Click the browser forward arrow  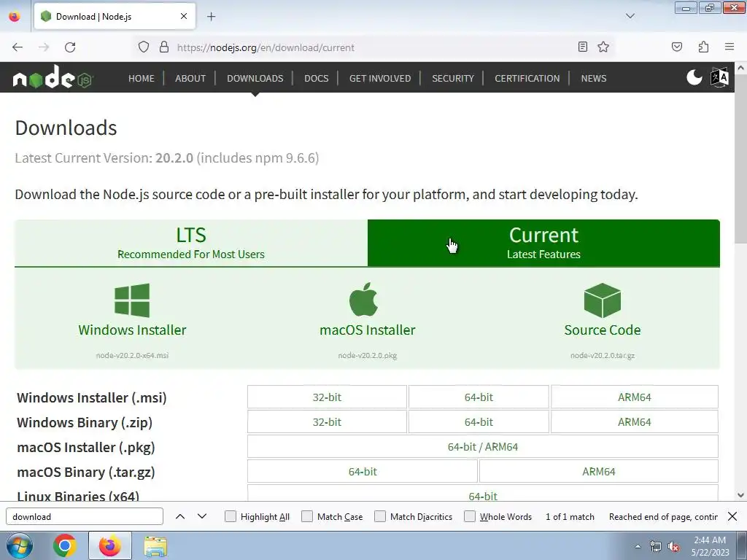tap(44, 47)
